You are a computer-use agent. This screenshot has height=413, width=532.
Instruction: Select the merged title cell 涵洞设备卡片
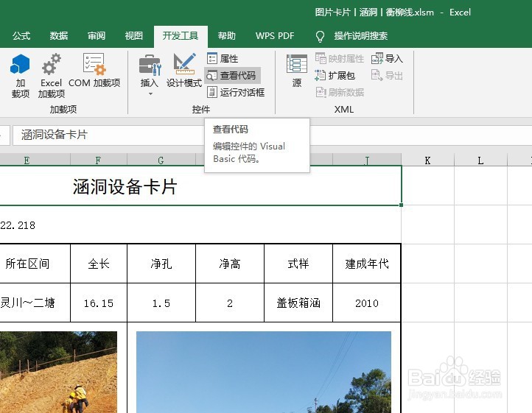pyautogui.click(x=200, y=186)
